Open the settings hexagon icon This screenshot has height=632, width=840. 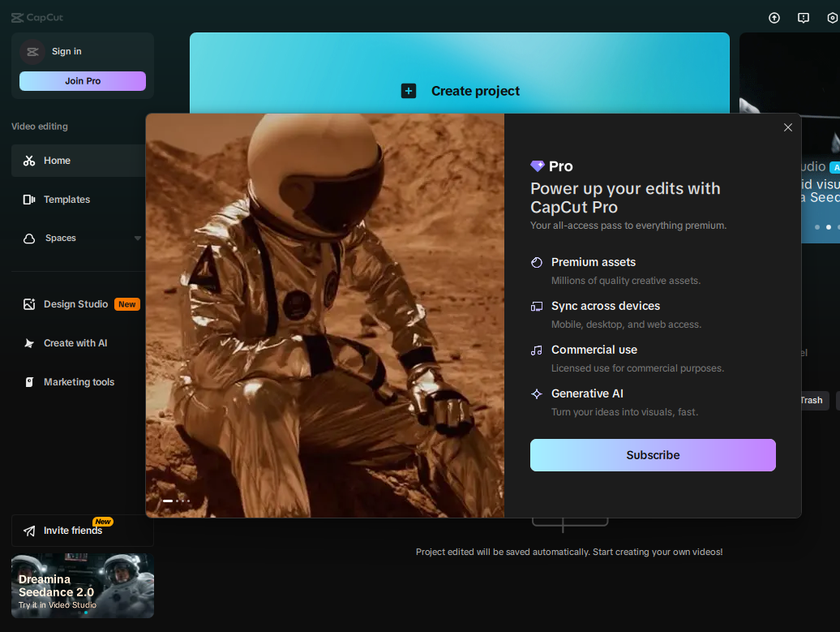tap(832, 18)
